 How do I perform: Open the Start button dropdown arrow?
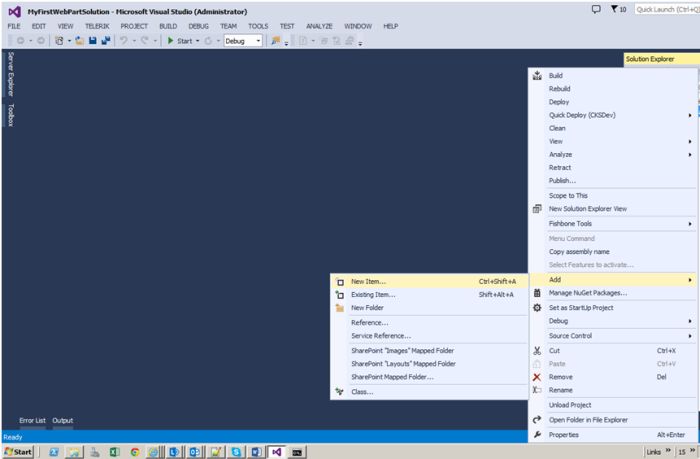198,41
